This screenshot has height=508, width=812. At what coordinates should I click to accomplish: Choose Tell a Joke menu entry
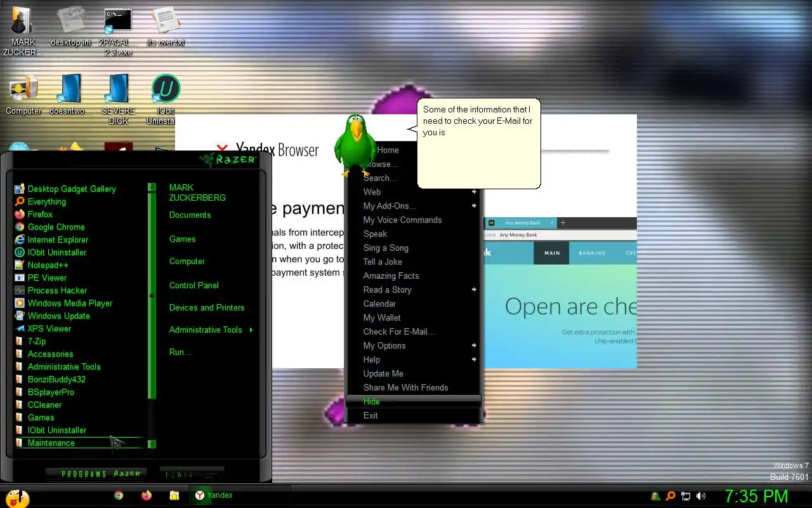pyautogui.click(x=413, y=262)
